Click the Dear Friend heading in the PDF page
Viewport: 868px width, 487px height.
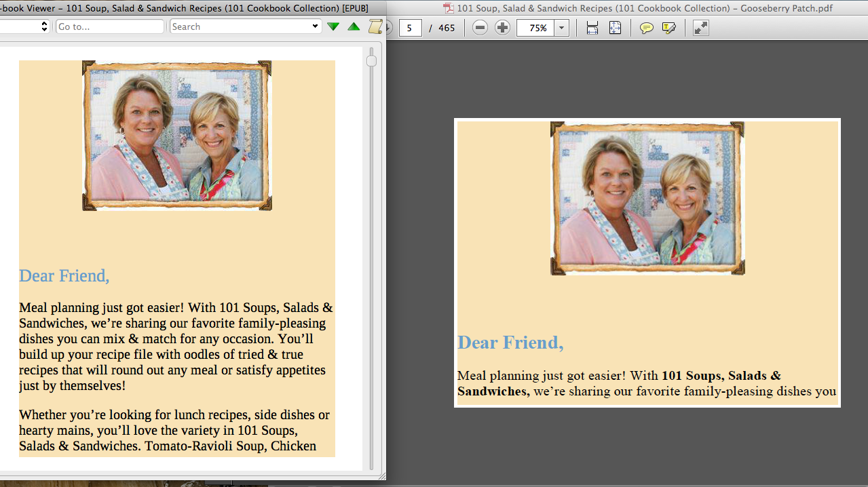tap(510, 343)
